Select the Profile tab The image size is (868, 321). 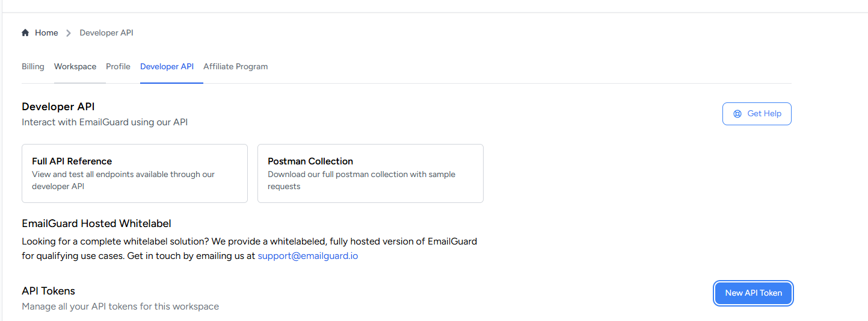(118, 66)
